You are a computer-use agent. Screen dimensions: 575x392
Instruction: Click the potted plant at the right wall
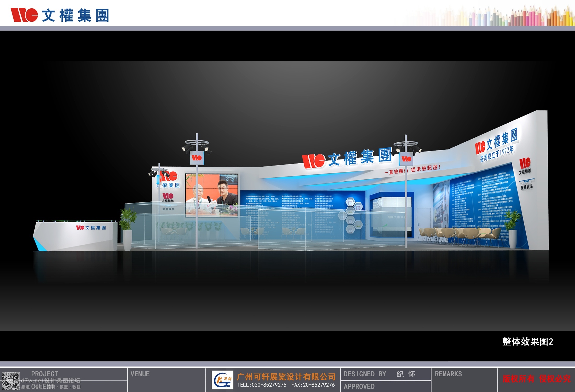tap(513, 229)
